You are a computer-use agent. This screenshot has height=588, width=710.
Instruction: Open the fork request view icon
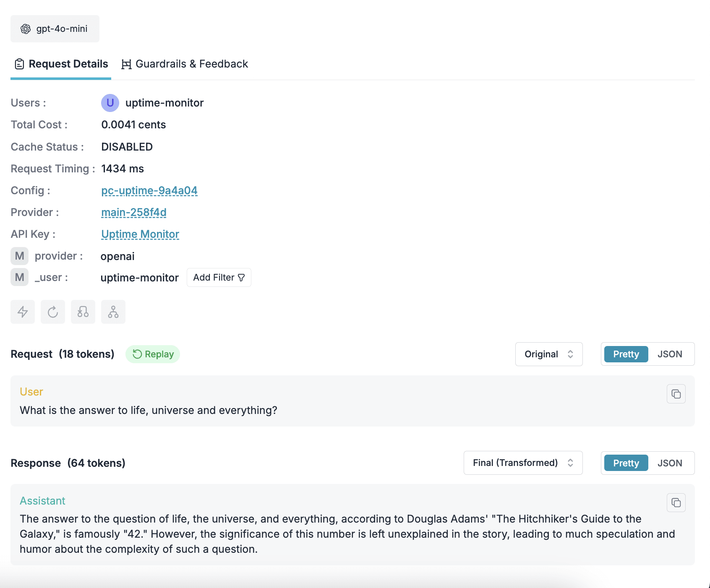tap(83, 312)
